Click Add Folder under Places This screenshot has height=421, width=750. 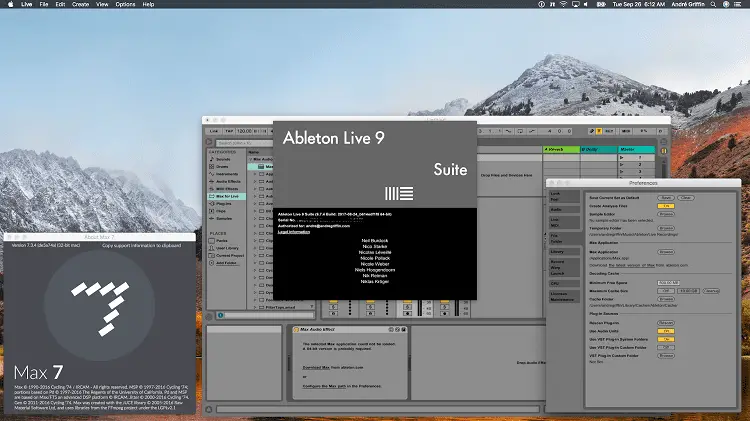click(x=226, y=263)
